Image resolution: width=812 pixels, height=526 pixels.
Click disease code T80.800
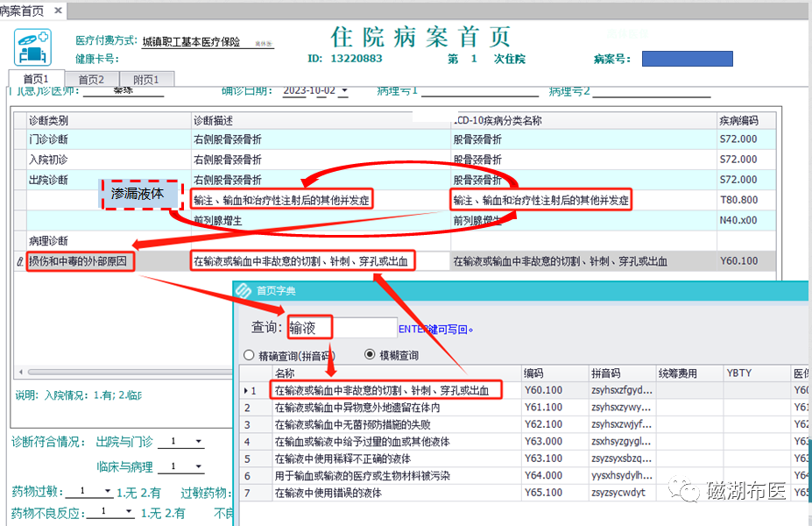click(738, 200)
